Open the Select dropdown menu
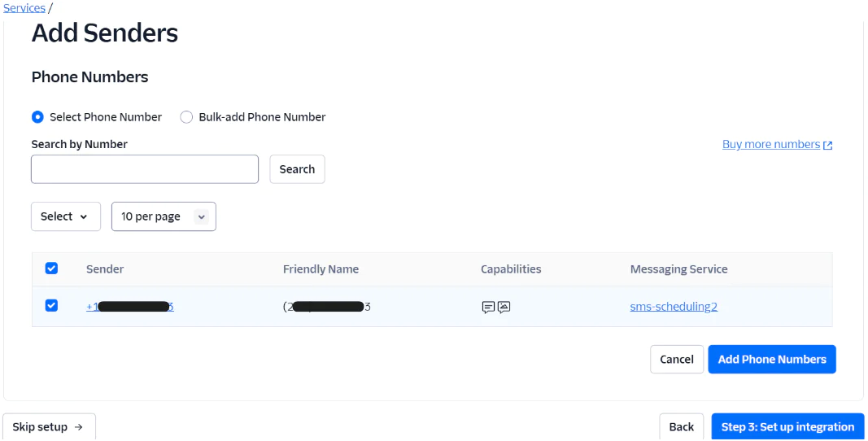 (x=65, y=216)
